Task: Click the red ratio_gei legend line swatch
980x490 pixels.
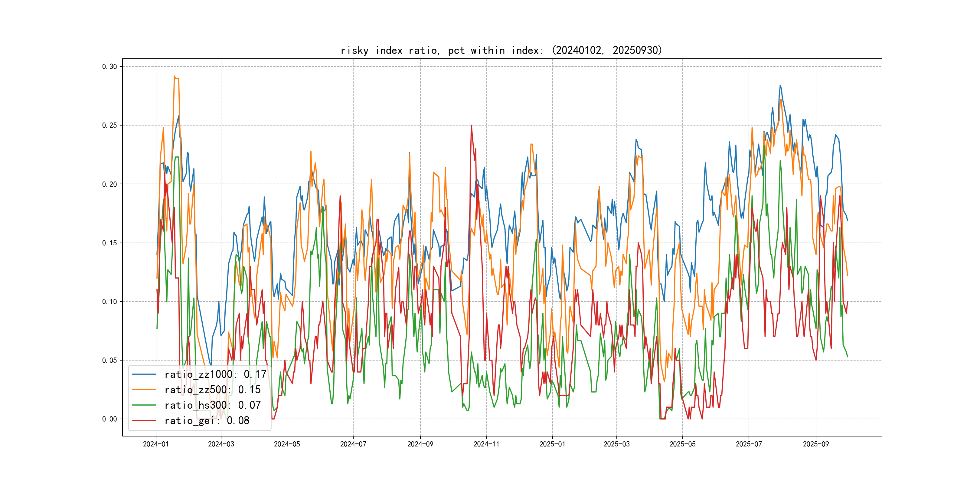Action: point(144,420)
